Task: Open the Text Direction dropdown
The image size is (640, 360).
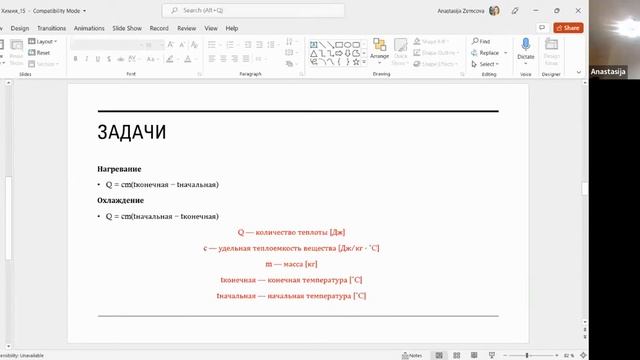Action: click(291, 41)
